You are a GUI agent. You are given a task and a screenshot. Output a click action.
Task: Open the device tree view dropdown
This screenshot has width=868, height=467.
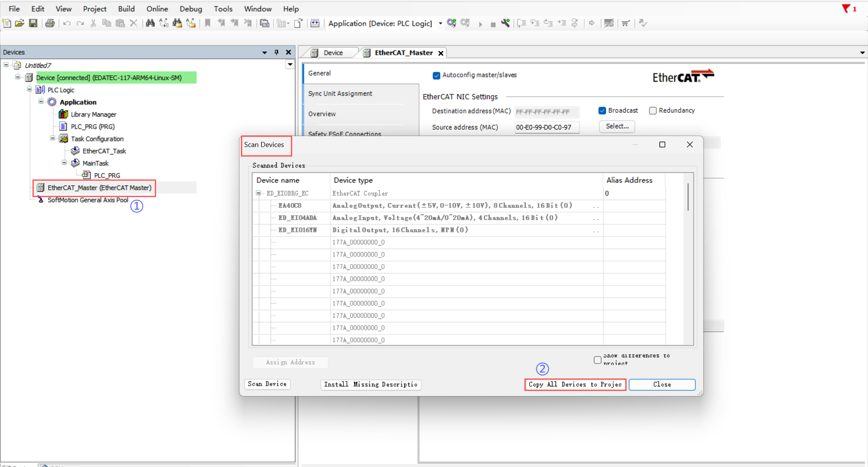click(290, 64)
